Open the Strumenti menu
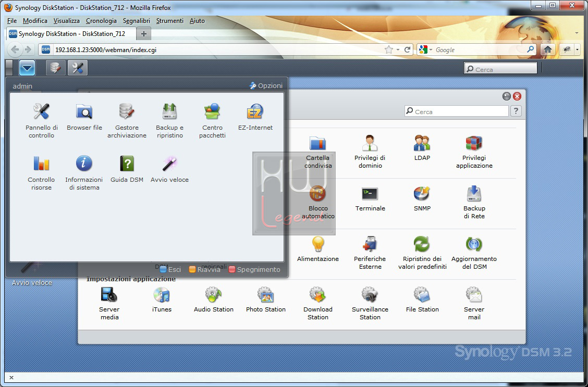Screen dimensions: 588x387 coord(170,21)
